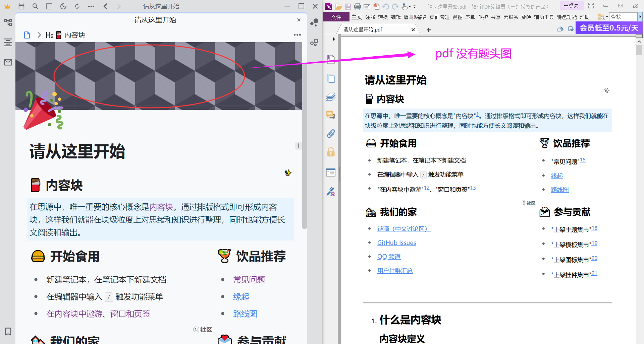Open the 文件 menu in PDF editor
The image size is (644, 344).
pyautogui.click(x=336, y=17)
